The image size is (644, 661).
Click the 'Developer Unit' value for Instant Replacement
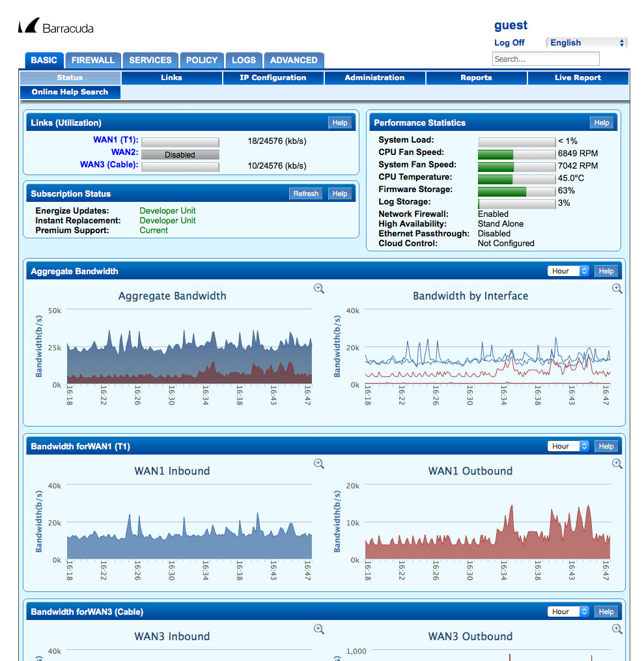click(x=167, y=221)
